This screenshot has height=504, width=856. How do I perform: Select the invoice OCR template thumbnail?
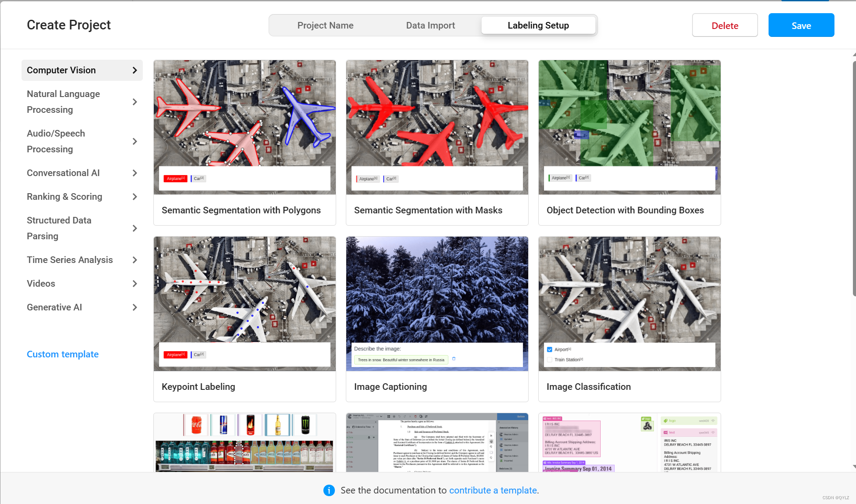tap(630, 443)
